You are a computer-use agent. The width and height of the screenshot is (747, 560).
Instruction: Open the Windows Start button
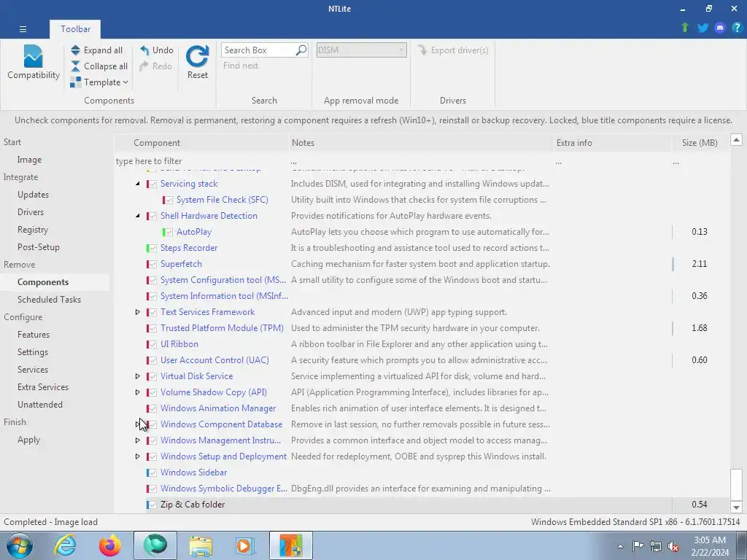[20, 545]
